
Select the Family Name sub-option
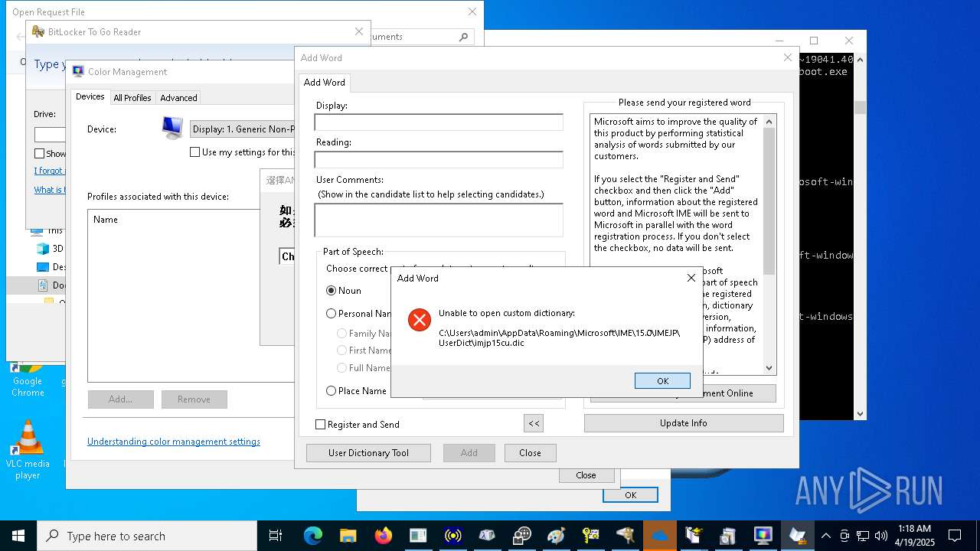[341, 334]
